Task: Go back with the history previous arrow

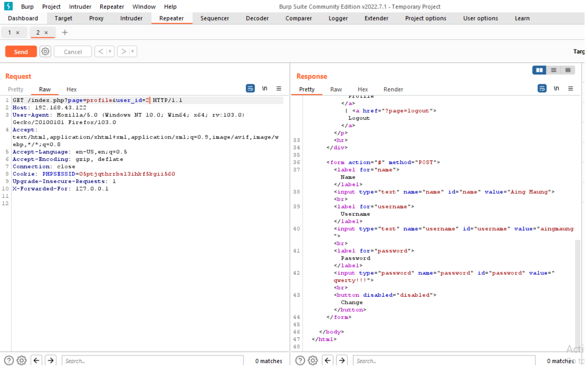Action: 100,52
